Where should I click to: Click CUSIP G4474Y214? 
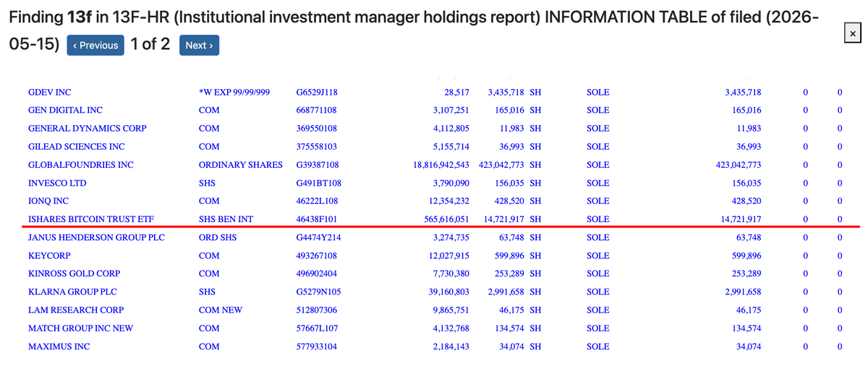click(x=319, y=237)
